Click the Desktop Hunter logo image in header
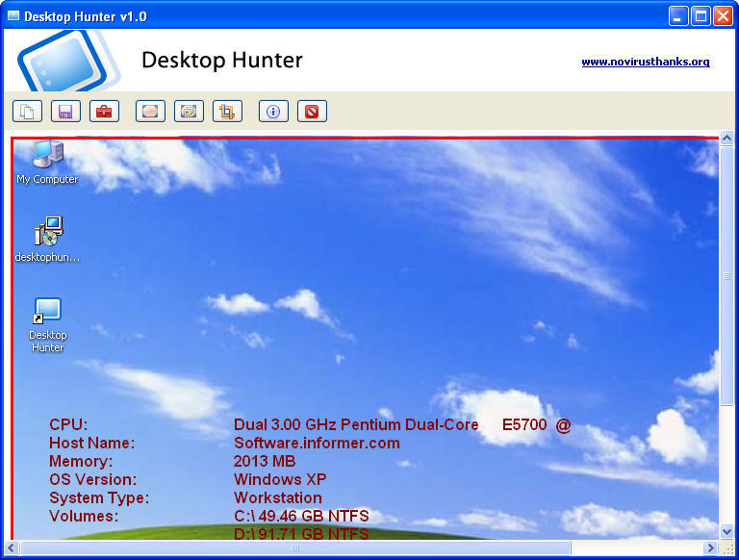Screen dimensions: 739x560 (68, 61)
